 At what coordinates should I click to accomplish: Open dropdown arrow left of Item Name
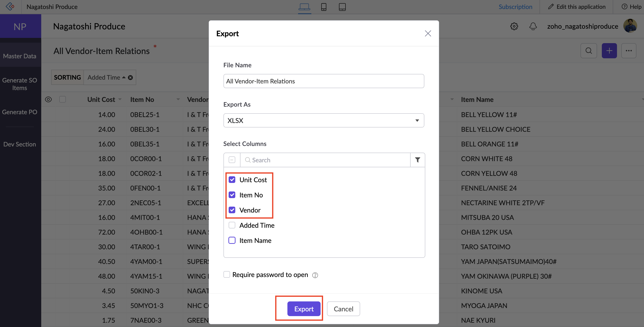(x=452, y=100)
